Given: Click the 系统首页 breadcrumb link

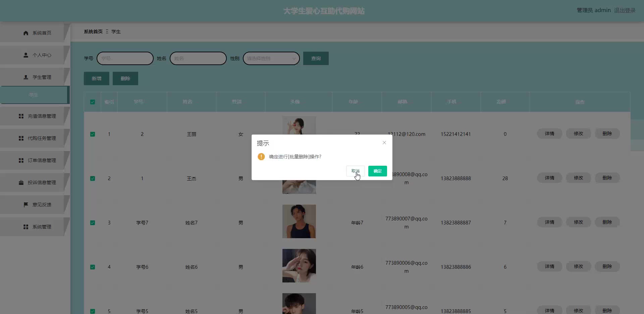Looking at the screenshot, I should [93, 32].
